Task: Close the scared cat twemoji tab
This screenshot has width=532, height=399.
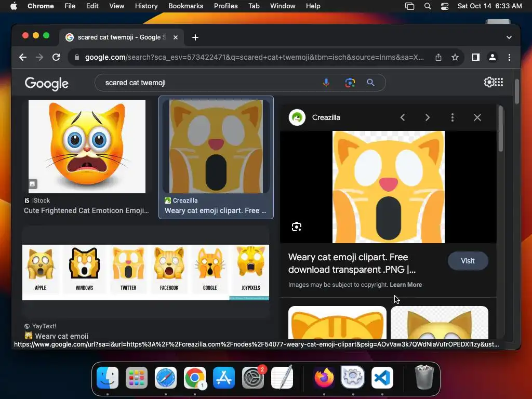Action: coord(176,37)
